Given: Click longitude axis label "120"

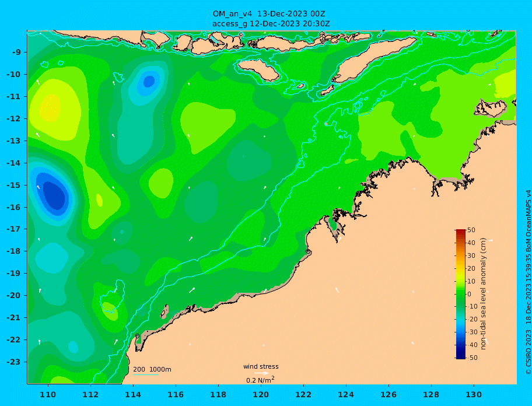Looking at the screenshot, I should click(261, 394).
